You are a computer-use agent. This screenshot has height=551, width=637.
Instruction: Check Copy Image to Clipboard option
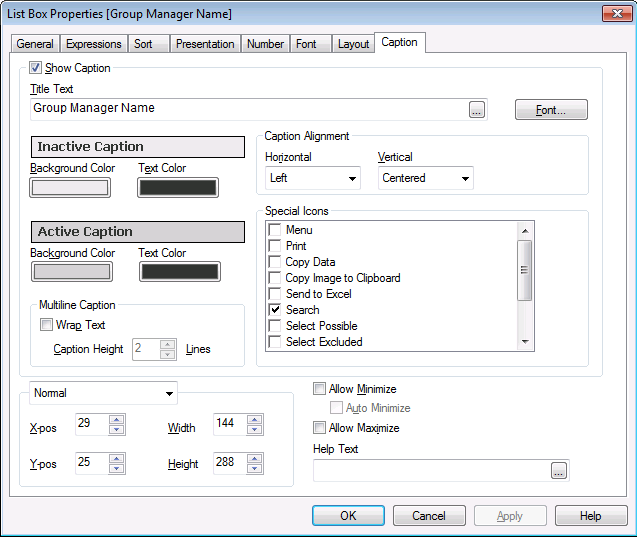(x=275, y=278)
